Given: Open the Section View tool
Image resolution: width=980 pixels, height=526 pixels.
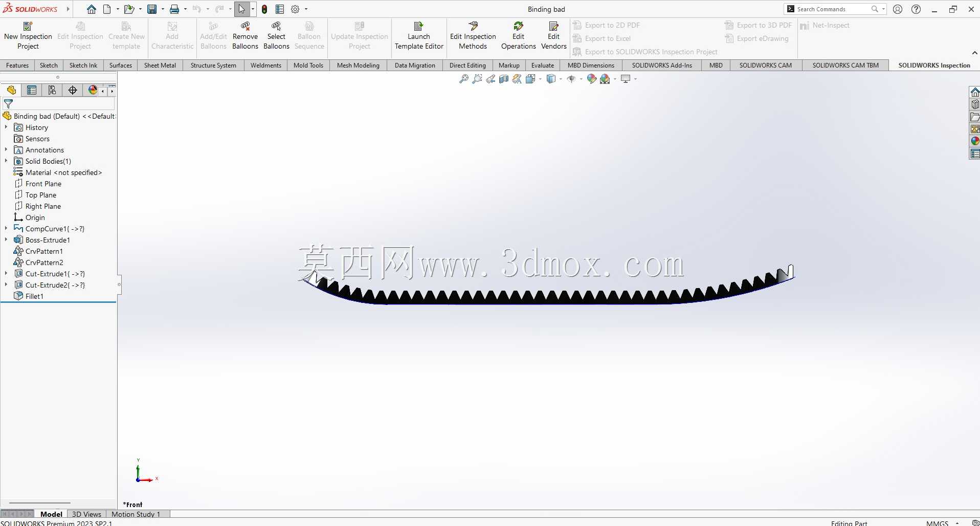Looking at the screenshot, I should 504,79.
